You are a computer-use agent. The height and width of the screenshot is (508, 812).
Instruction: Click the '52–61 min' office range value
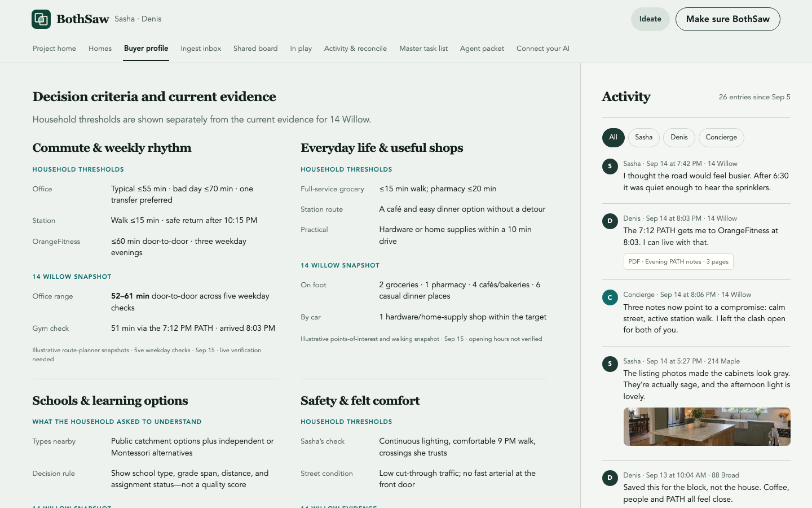(130, 296)
